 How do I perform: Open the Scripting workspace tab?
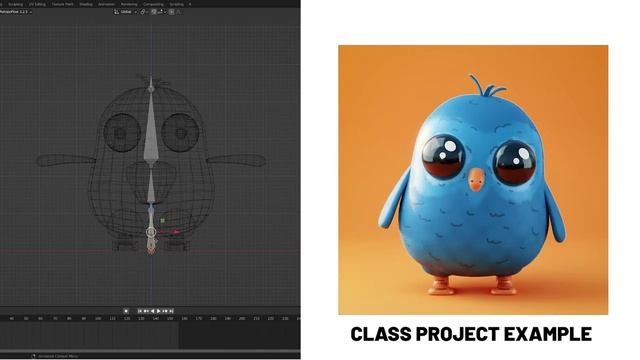pyautogui.click(x=177, y=4)
